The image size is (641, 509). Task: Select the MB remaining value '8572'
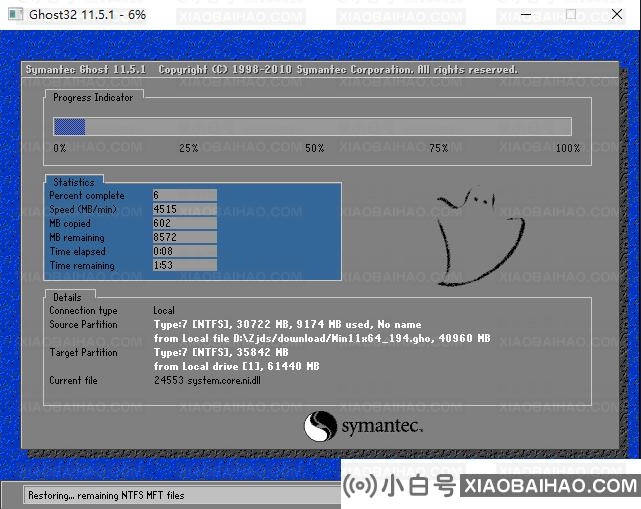[x=184, y=237]
